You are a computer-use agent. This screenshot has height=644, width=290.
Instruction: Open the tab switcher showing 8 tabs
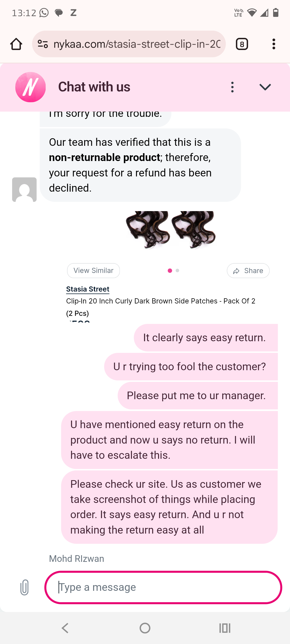point(242,44)
